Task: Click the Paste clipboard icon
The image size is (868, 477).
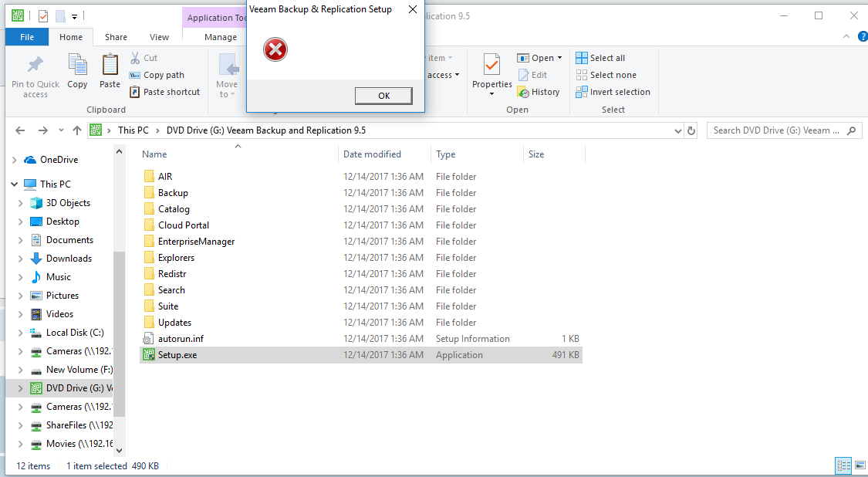Action: click(x=110, y=65)
